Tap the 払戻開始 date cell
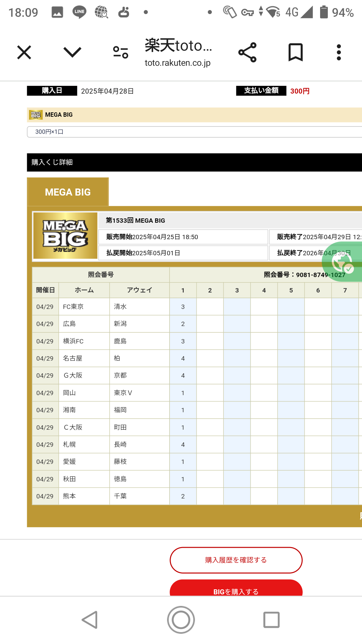 coord(183,253)
